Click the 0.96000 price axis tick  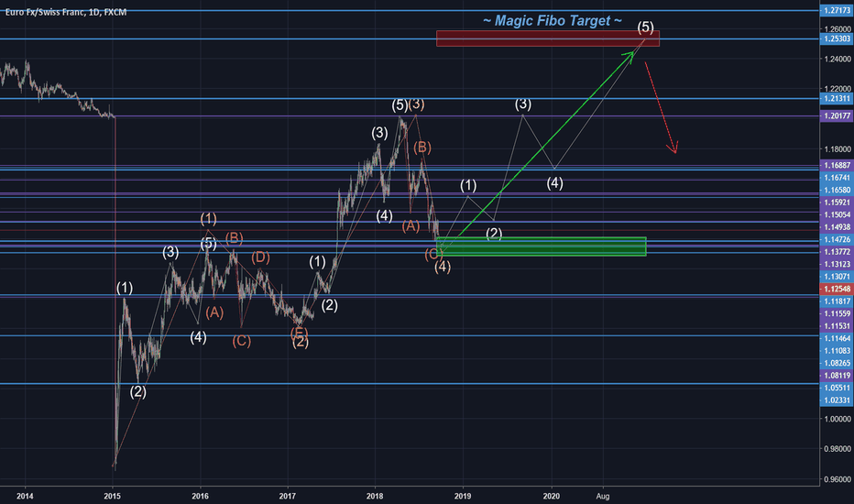(x=838, y=479)
